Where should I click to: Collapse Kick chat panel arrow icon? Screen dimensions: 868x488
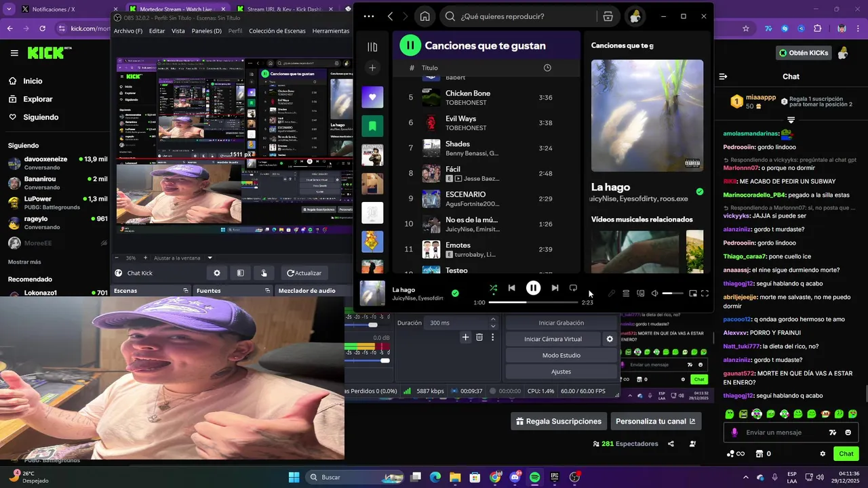pos(723,77)
